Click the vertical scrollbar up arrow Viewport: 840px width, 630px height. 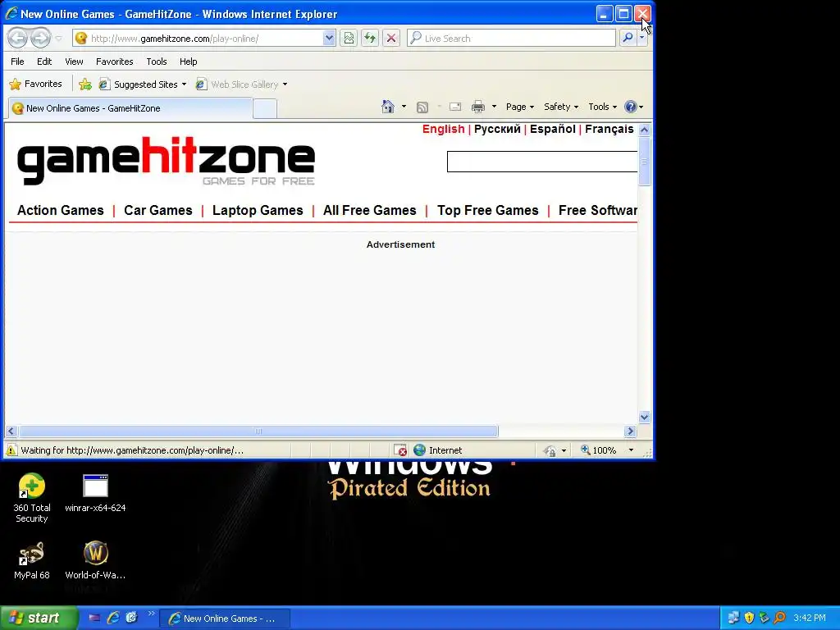coord(645,130)
